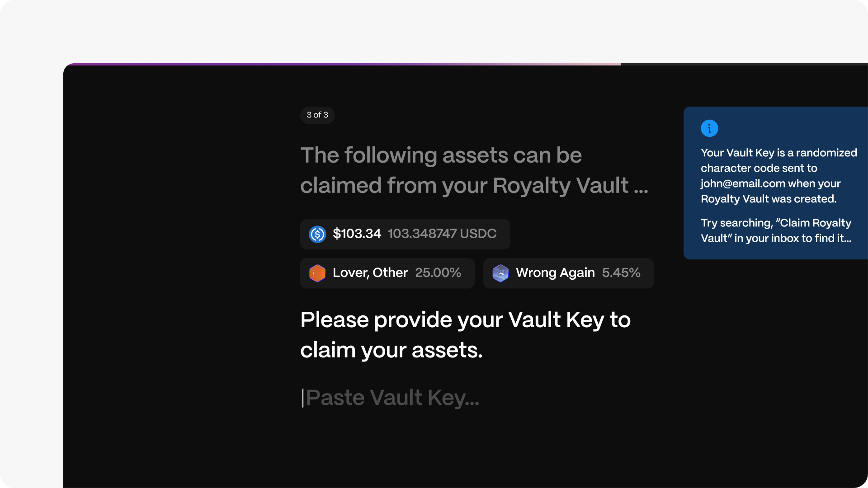Select the Wrong Again asset label
The width and height of the screenshot is (868, 488).
(555, 272)
